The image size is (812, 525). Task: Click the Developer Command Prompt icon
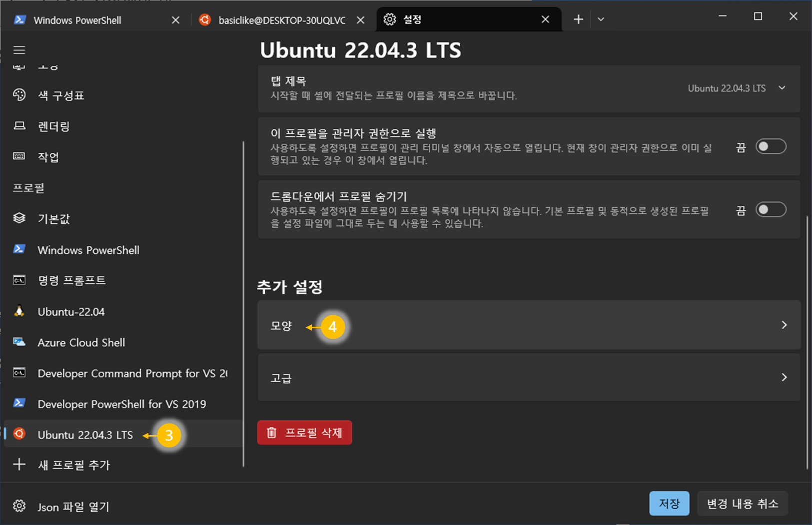pos(19,373)
